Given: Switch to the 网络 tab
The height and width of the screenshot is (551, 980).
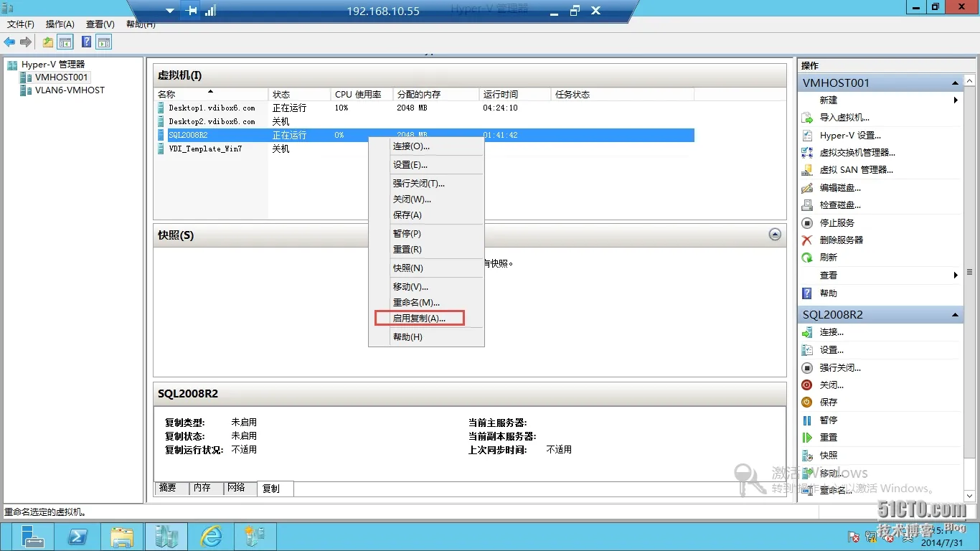Looking at the screenshot, I should click(x=240, y=488).
